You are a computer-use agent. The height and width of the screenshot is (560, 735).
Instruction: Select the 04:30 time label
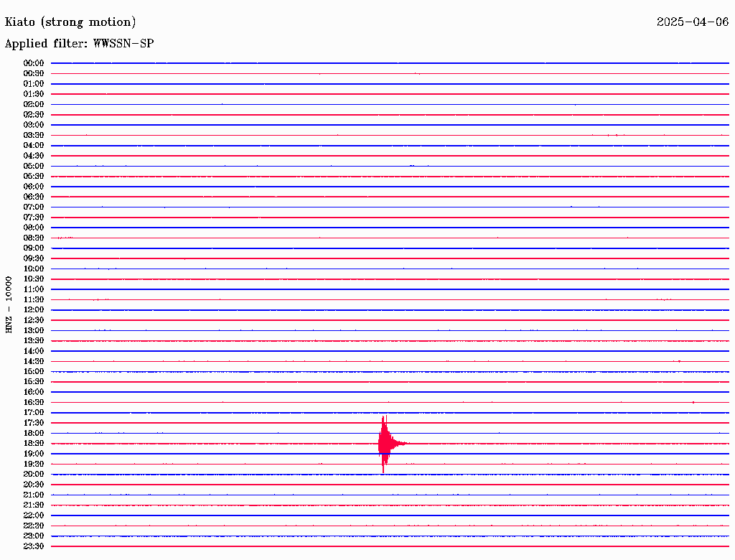point(34,155)
